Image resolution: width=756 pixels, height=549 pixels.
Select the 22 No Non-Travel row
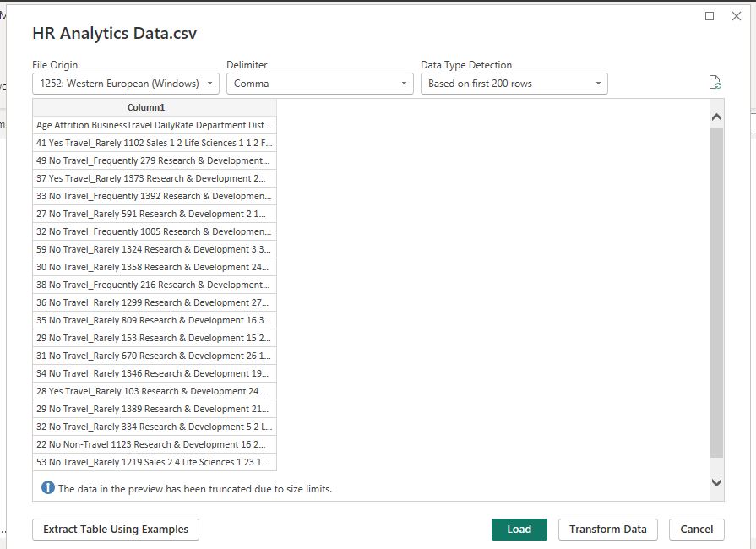pyautogui.click(x=153, y=444)
